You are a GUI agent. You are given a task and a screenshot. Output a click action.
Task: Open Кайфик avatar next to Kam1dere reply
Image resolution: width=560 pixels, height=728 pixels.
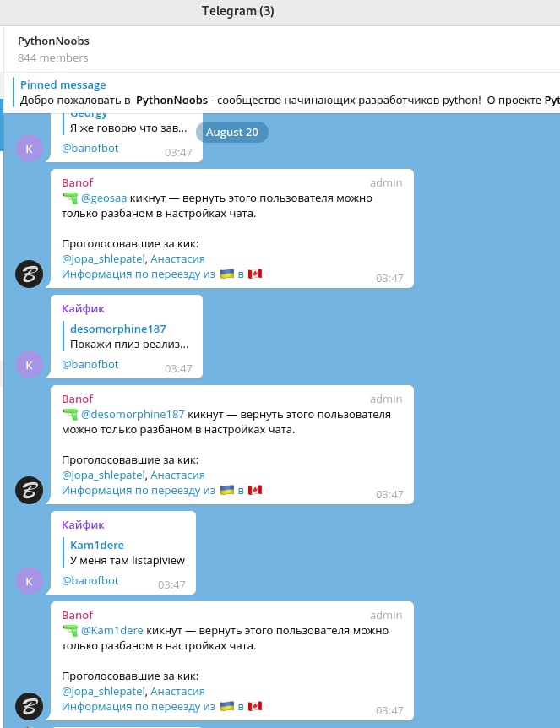(x=30, y=581)
